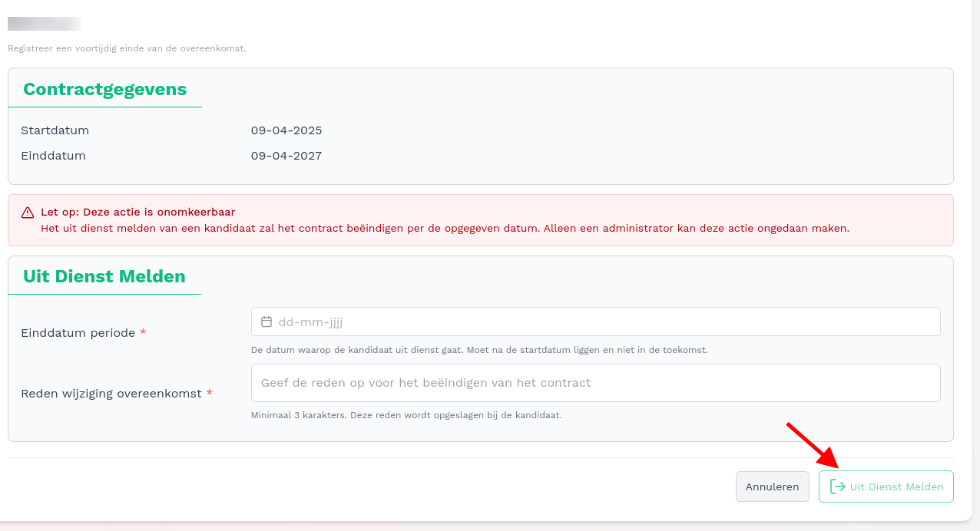Click the Uit Dienst Melden submit button
This screenshot has height=531, width=980.
coord(886,486)
